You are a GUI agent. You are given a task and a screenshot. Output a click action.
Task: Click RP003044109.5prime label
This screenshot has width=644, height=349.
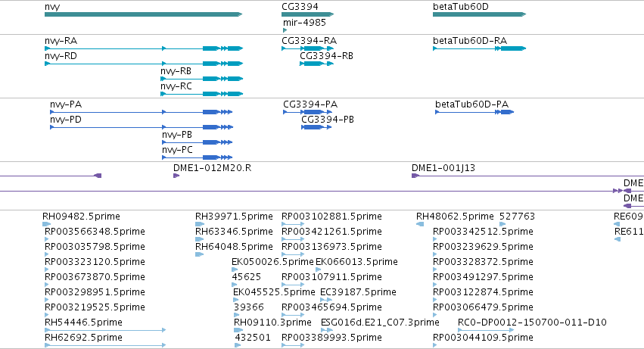tap(484, 338)
